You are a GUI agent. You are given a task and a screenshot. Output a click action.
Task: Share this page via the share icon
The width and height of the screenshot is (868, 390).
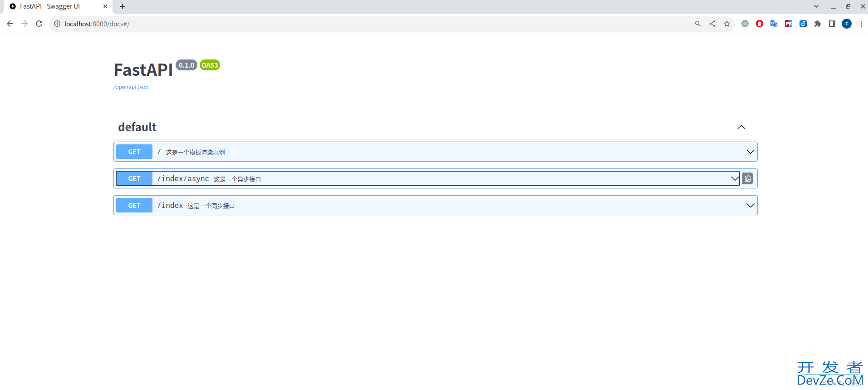tap(712, 24)
